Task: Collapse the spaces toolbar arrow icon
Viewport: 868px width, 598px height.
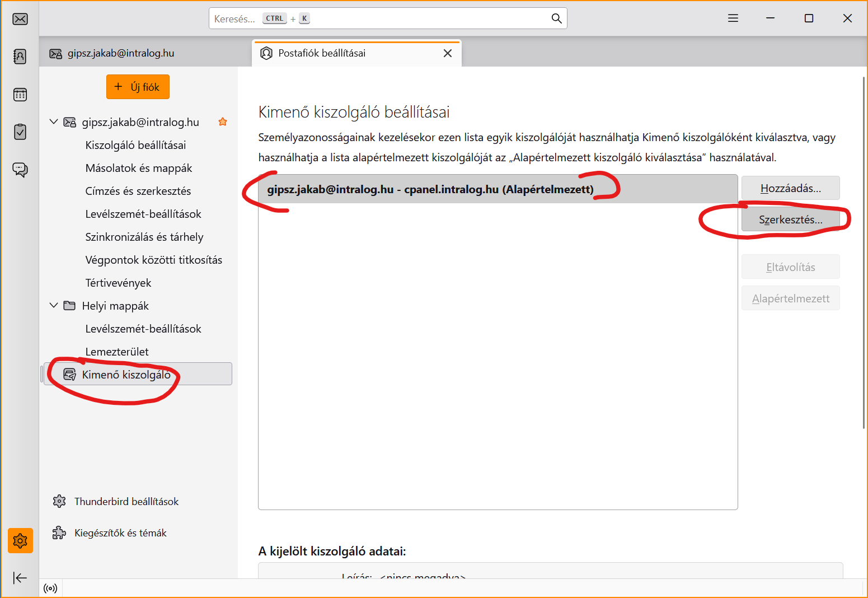Action: 20,578
